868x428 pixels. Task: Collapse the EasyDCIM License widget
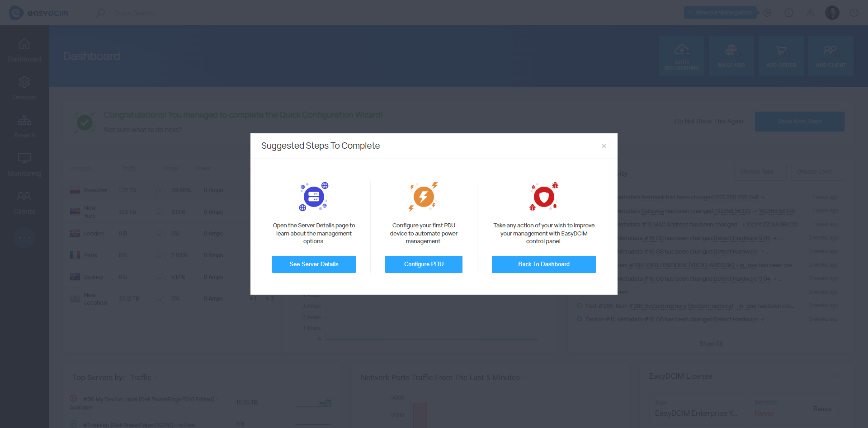click(838, 376)
